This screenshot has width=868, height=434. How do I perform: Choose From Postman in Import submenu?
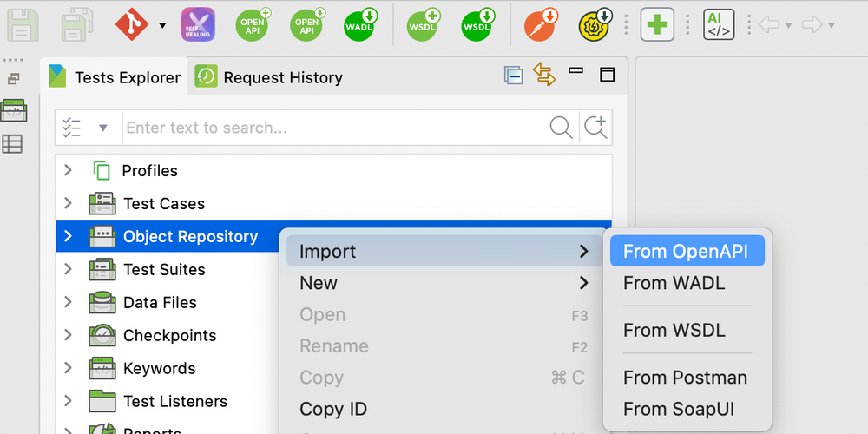(x=685, y=378)
